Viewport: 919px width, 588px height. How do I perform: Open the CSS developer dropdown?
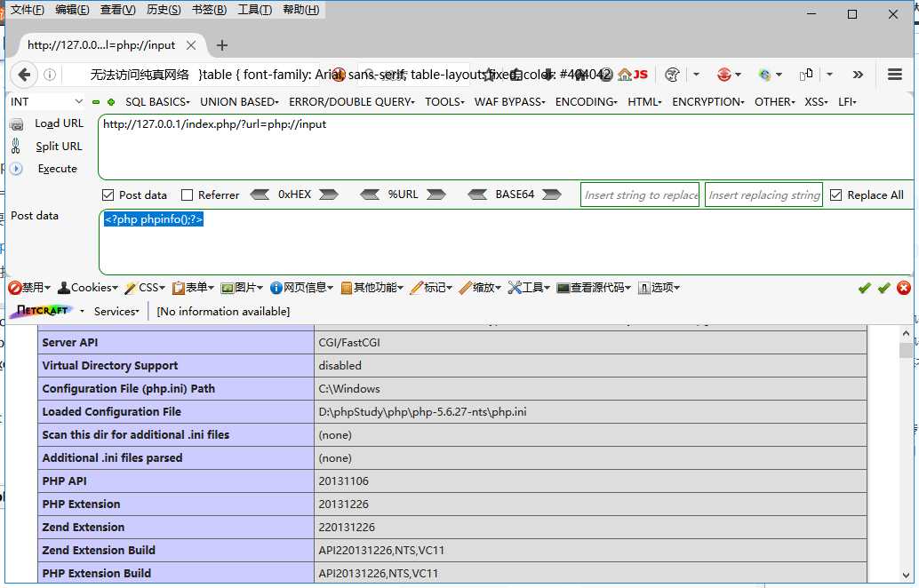[x=145, y=288]
